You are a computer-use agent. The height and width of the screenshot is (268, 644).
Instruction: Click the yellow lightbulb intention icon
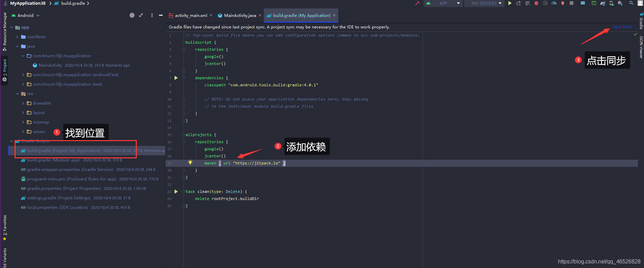pyautogui.click(x=190, y=162)
